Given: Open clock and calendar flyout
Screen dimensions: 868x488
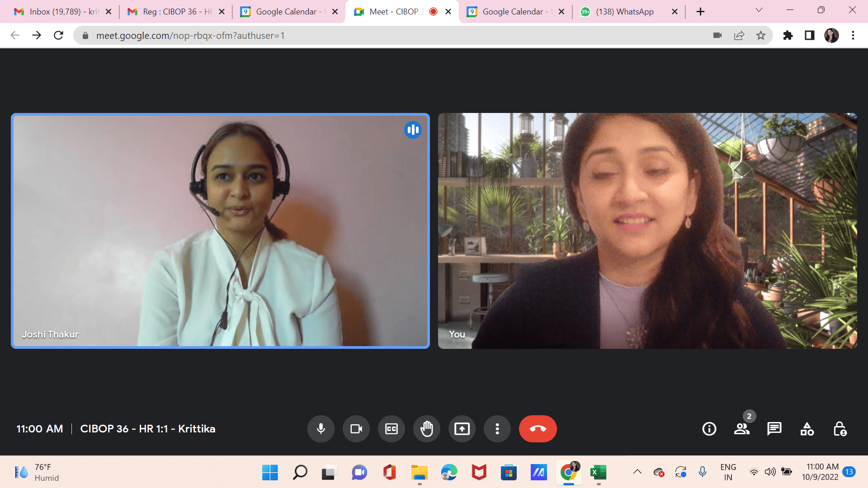Looking at the screenshot, I should click(821, 472).
